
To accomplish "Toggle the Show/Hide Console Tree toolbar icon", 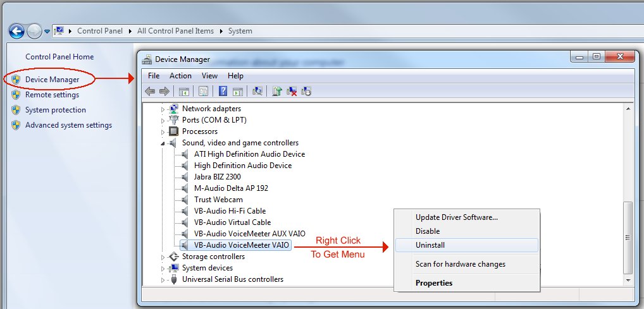I will [183, 91].
